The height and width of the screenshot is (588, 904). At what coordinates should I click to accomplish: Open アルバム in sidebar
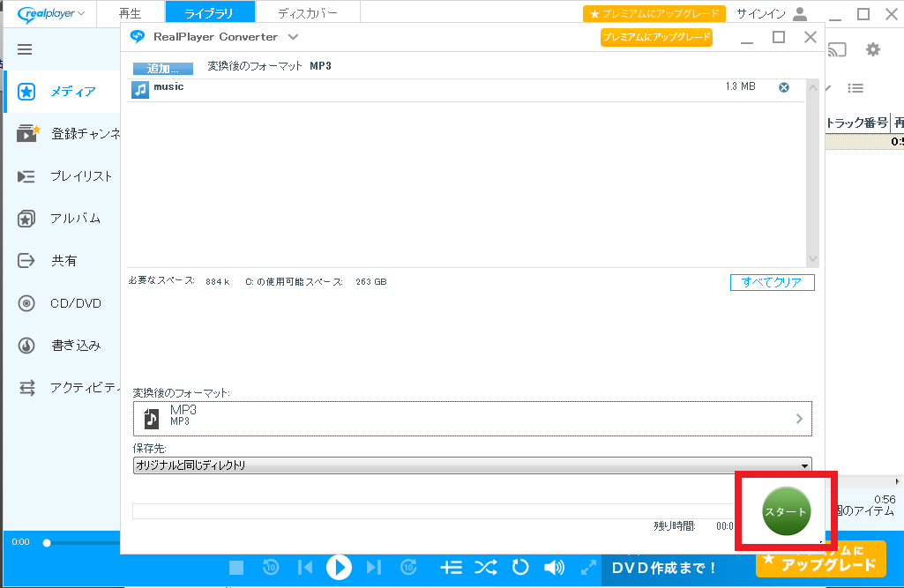pos(59,219)
